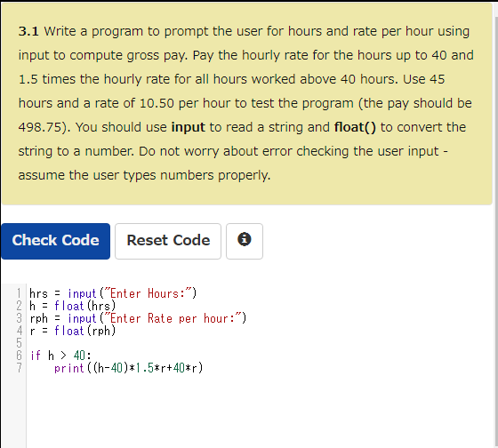Click the print statement on line 7
This screenshot has width=498, height=448.
128,368
